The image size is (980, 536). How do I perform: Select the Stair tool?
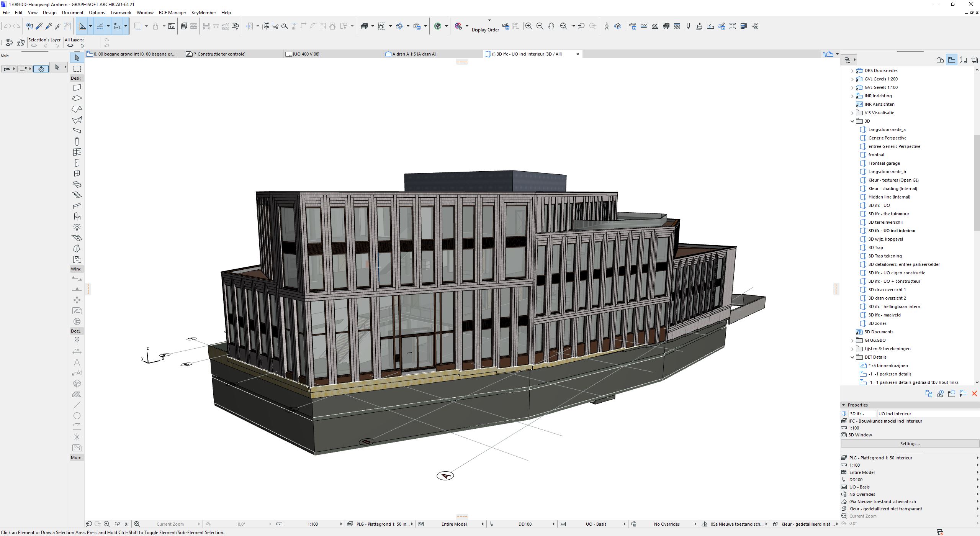77,195
